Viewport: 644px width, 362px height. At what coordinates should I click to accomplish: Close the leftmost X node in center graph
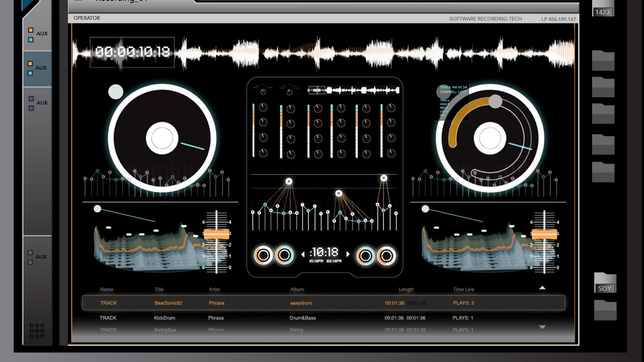click(289, 181)
